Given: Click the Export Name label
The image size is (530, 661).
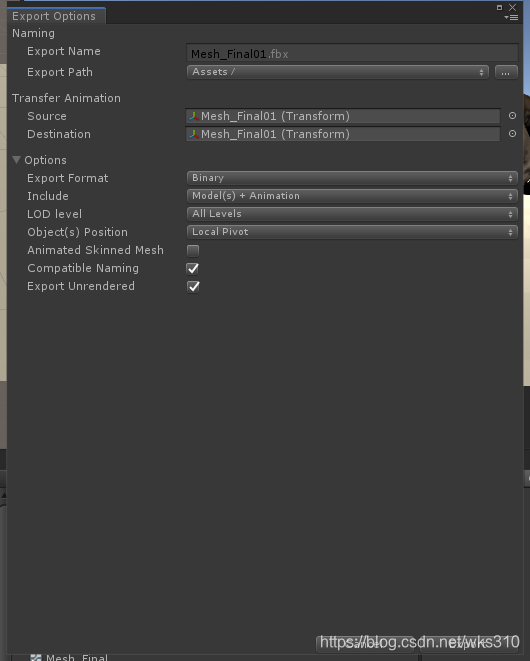Looking at the screenshot, I should click(x=64, y=51).
